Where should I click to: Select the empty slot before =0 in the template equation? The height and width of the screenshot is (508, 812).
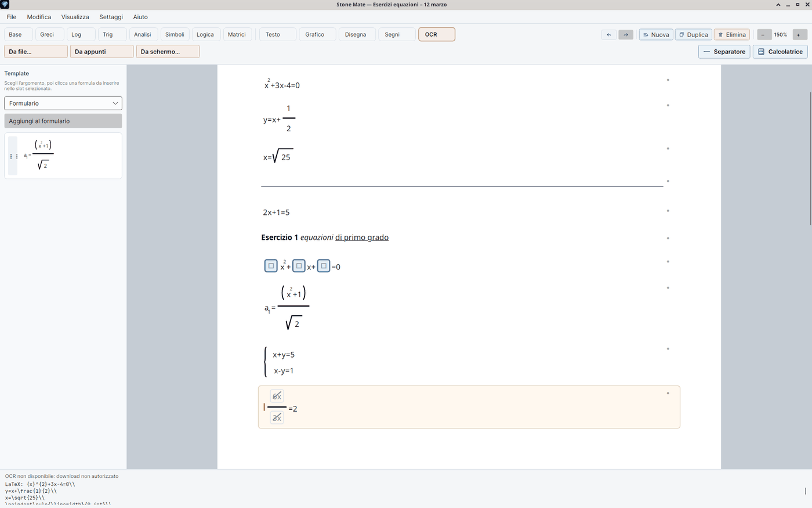pos(324,266)
